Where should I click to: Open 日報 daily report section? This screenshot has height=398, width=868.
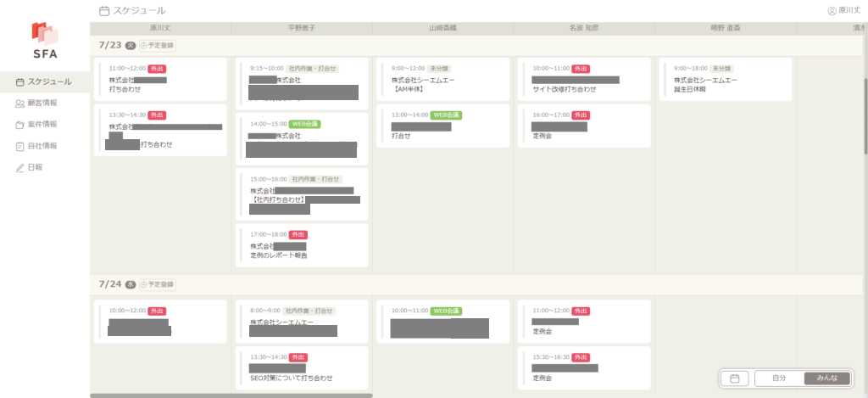pos(34,167)
